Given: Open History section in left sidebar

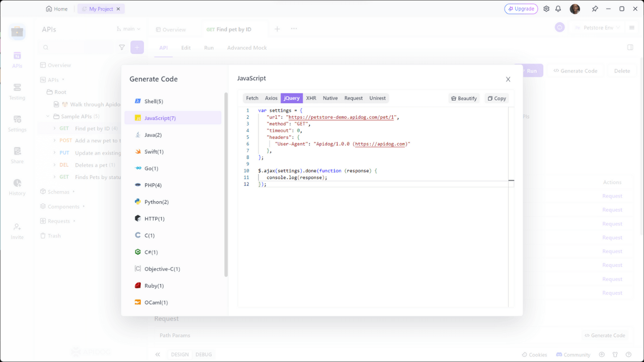Looking at the screenshot, I should click(x=17, y=187).
